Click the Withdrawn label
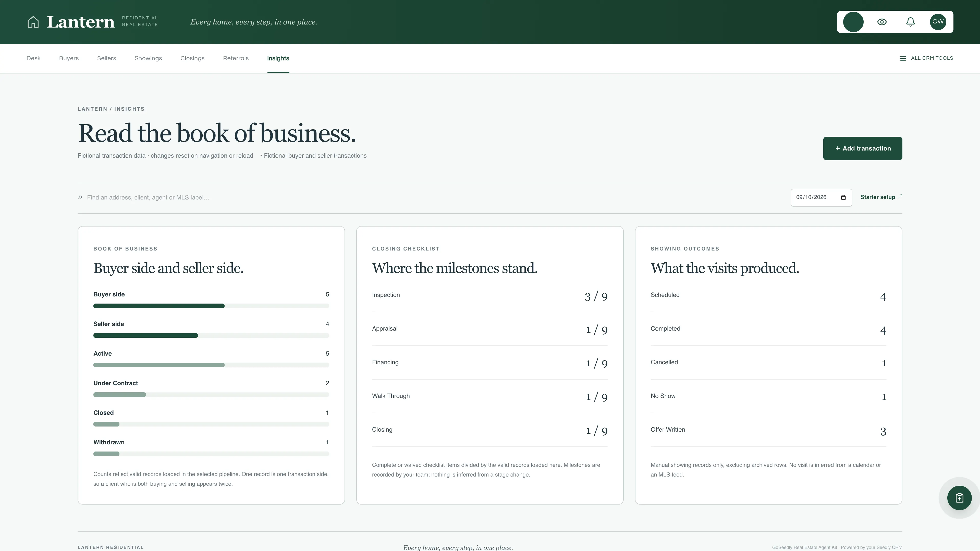This screenshot has height=551, width=980. coord(109,442)
